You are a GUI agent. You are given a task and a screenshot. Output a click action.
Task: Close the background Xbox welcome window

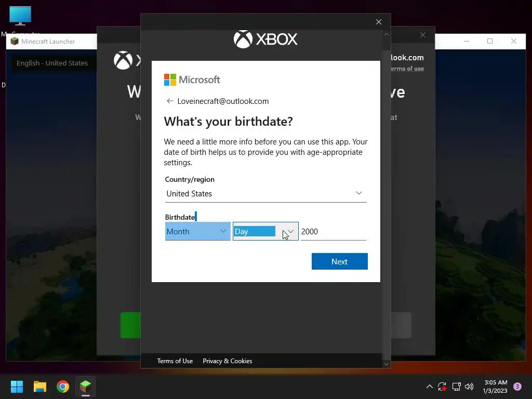[423, 35]
